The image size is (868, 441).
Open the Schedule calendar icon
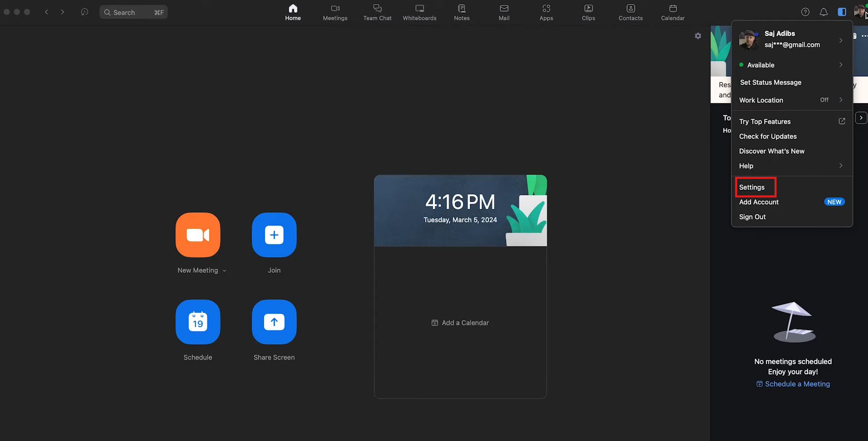click(x=198, y=322)
